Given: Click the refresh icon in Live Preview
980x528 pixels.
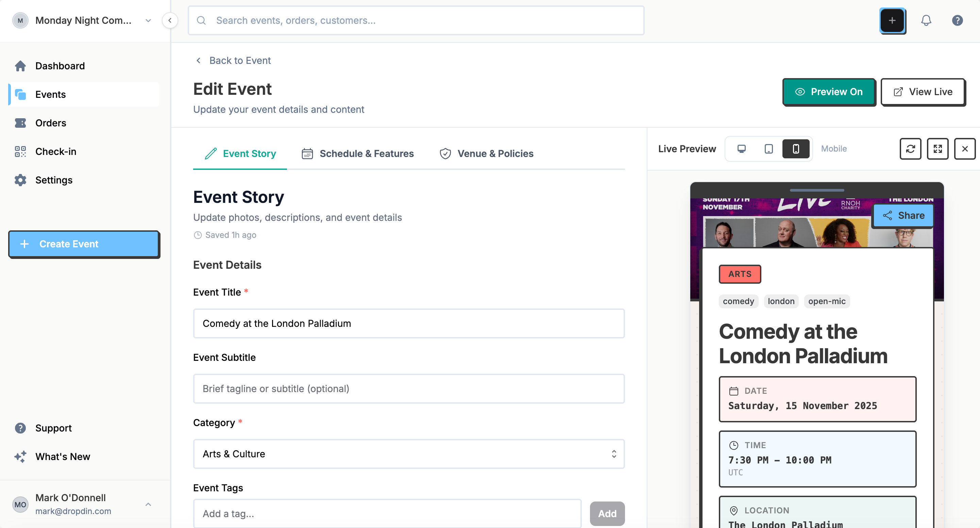Looking at the screenshot, I should point(910,148).
